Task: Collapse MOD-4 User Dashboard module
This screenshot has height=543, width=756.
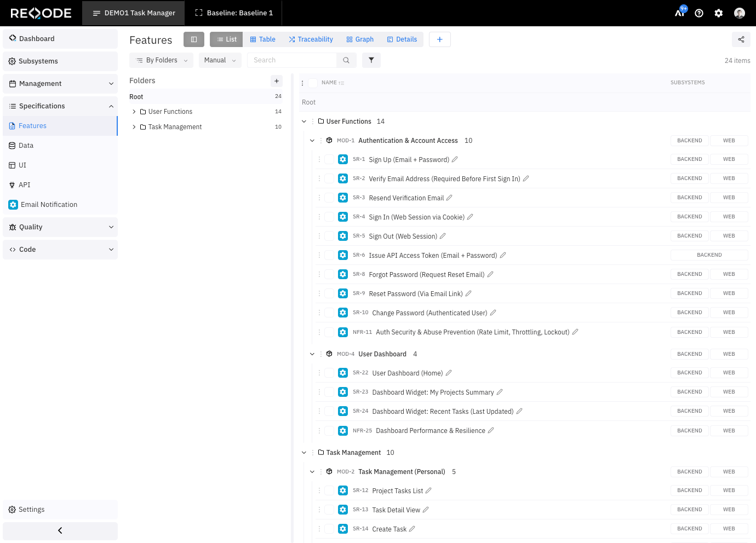Action: point(312,354)
